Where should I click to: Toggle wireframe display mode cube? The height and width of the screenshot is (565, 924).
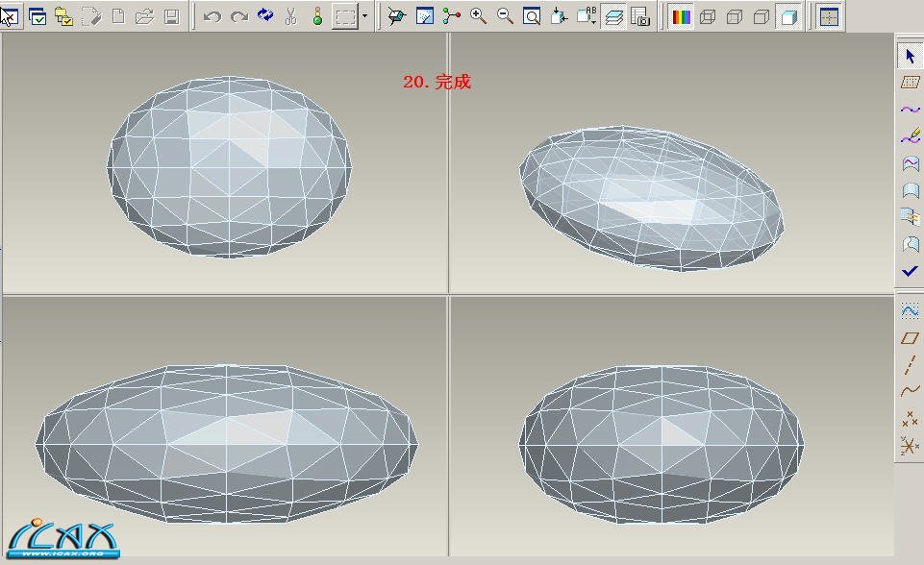point(708,16)
